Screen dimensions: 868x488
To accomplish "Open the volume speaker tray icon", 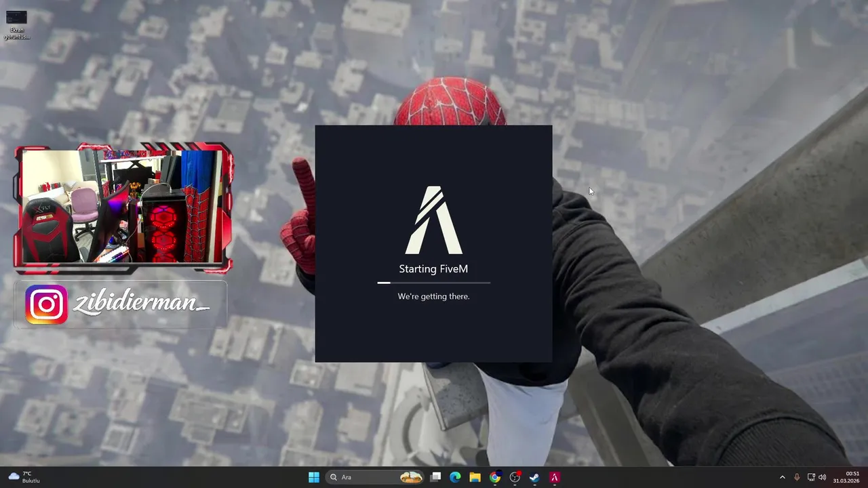I will coord(823,477).
